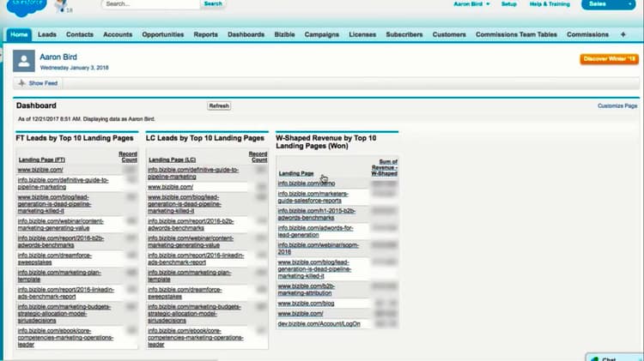Image resolution: width=644 pixels, height=361 pixels.
Task: Open www.bizible.com/ in LC Leads table
Action: (171, 187)
